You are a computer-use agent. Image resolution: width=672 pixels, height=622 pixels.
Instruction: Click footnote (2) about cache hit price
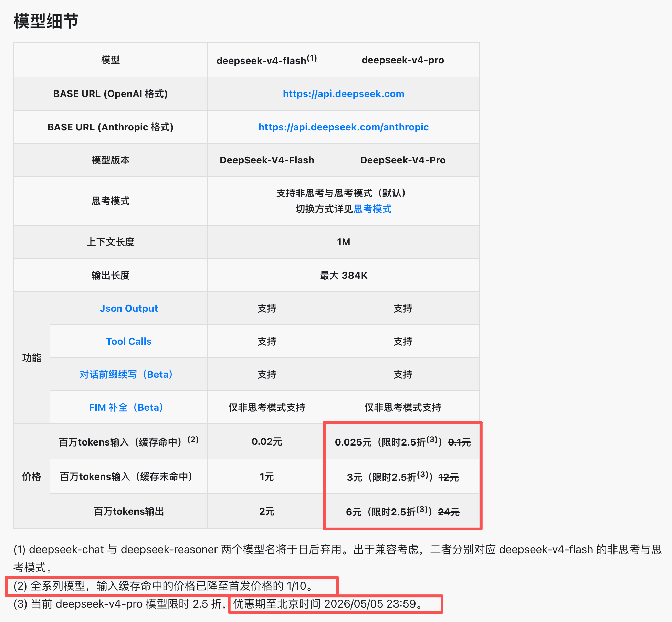[x=164, y=586]
